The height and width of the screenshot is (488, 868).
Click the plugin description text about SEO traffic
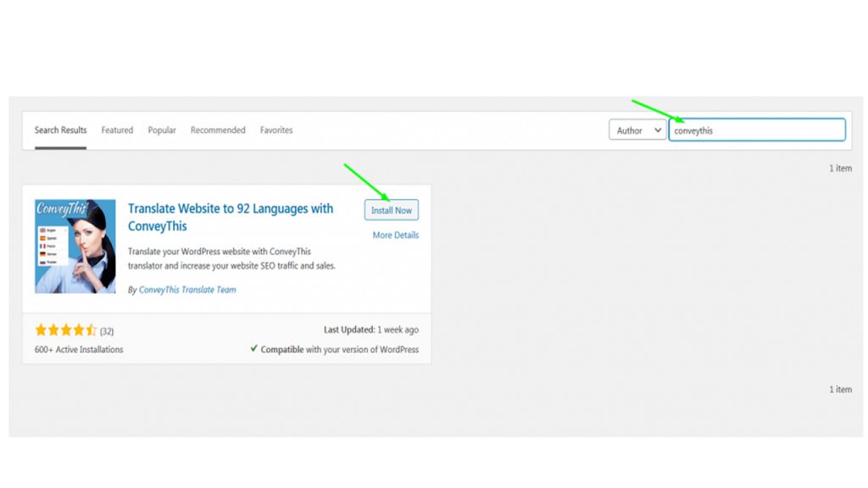coord(231,258)
